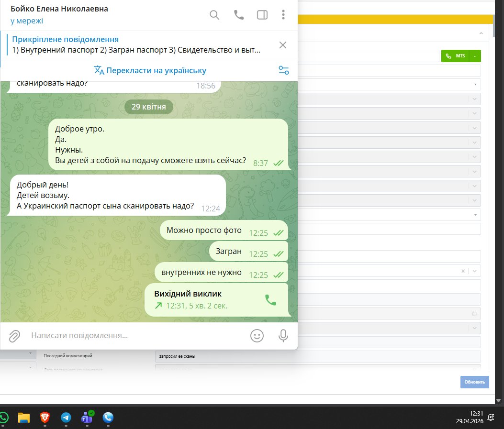Click the 'Загран' message bubble

coord(248,252)
